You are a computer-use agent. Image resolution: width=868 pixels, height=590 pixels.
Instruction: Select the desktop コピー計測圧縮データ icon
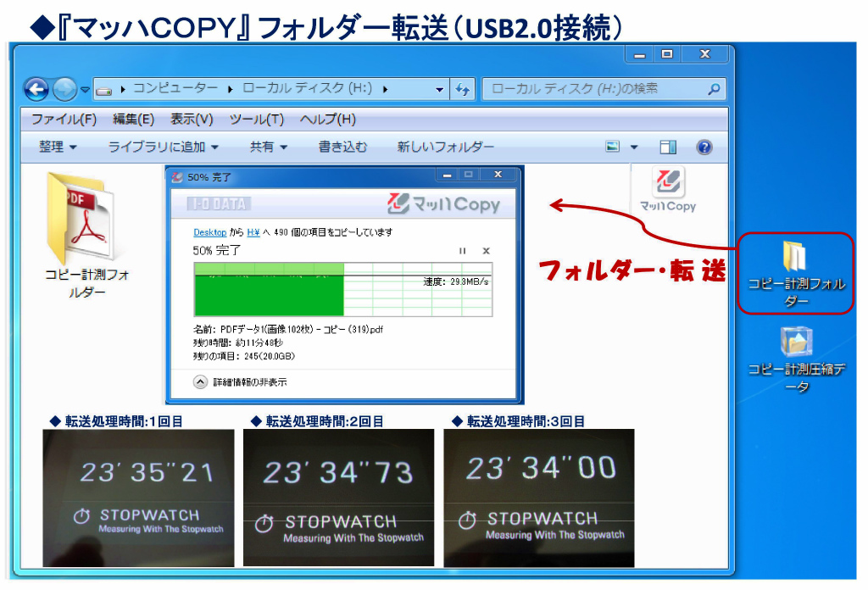[796, 359]
